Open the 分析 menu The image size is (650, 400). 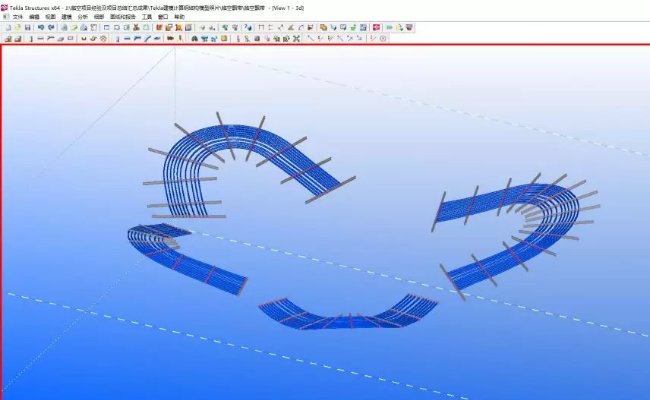82,17
